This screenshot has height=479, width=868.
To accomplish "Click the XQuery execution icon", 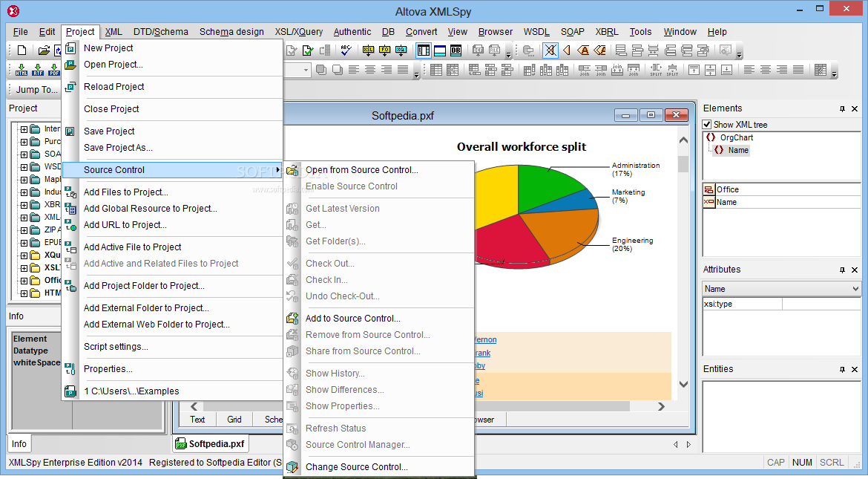I will tap(401, 50).
